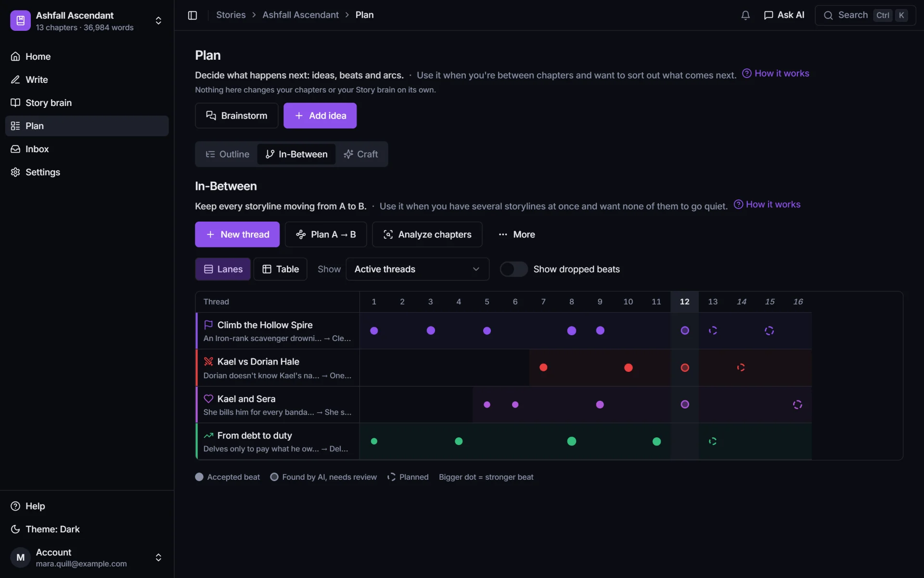The image size is (924, 578).
Task: Click the Home house icon
Action: pyautogui.click(x=15, y=56)
